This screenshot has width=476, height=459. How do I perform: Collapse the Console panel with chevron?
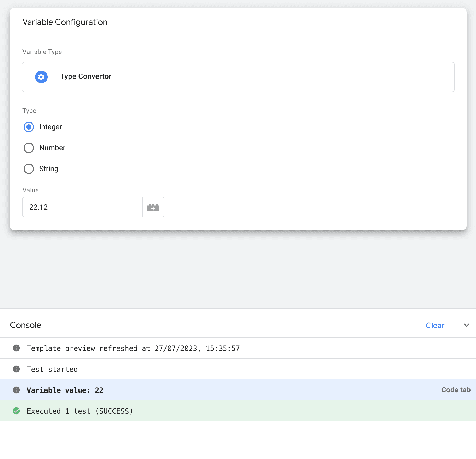(x=467, y=325)
